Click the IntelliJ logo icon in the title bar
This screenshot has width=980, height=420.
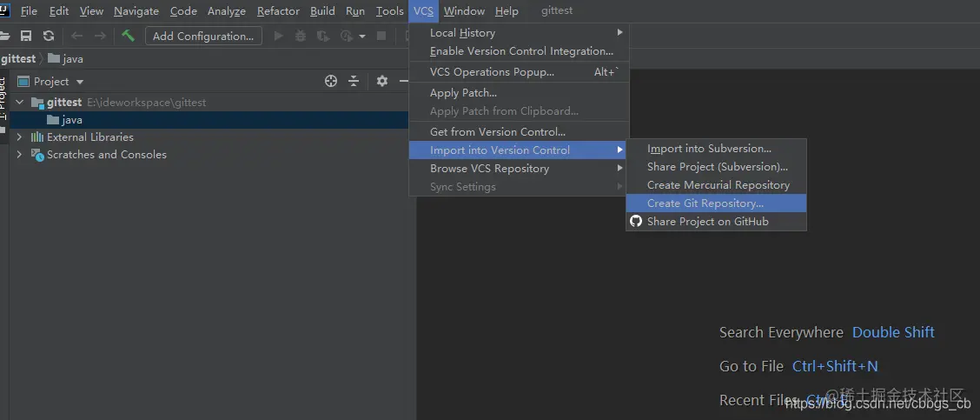coord(5,10)
